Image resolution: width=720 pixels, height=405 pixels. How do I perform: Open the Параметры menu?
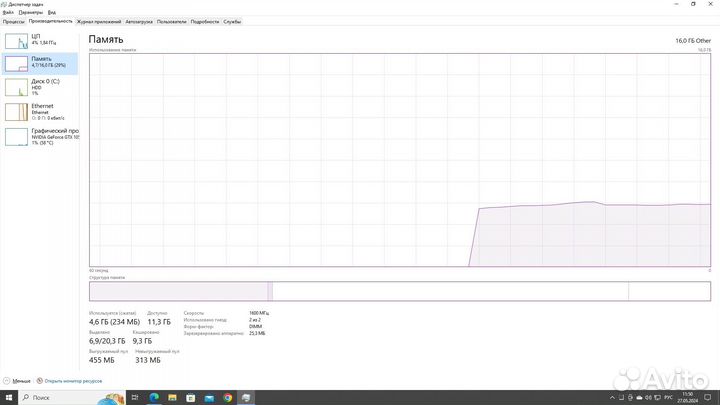tap(30, 12)
